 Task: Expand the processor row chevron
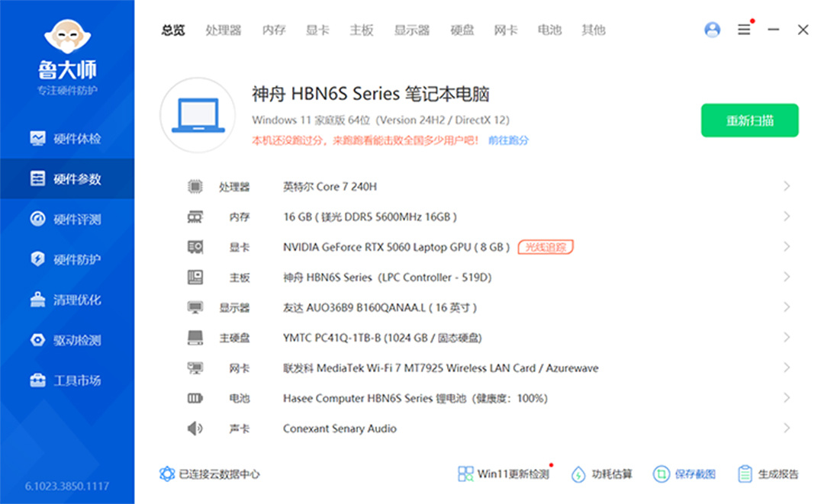pyautogui.click(x=786, y=187)
